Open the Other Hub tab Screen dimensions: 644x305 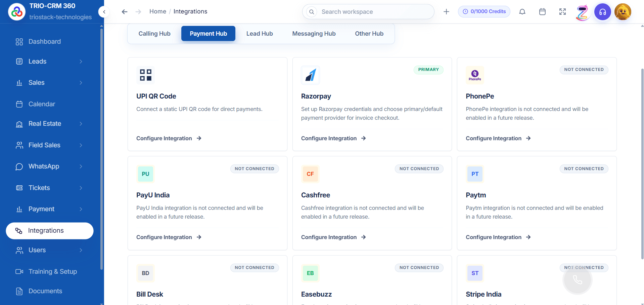click(x=369, y=34)
